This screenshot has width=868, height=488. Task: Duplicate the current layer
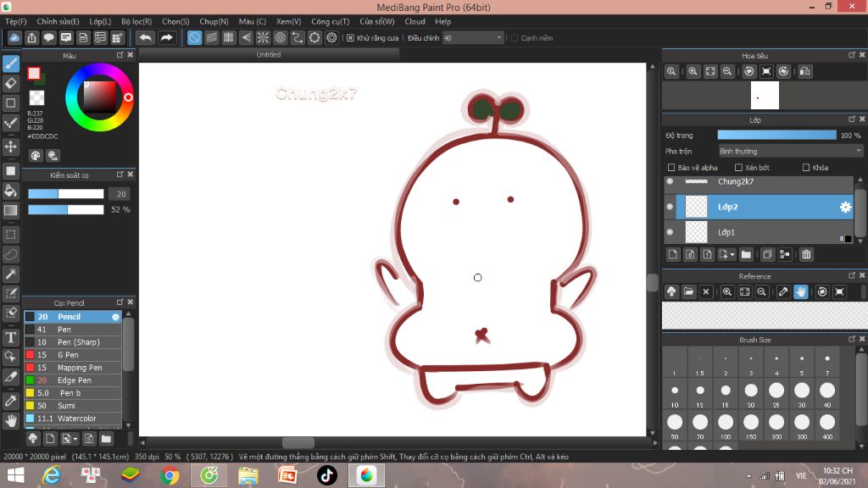[x=767, y=254]
